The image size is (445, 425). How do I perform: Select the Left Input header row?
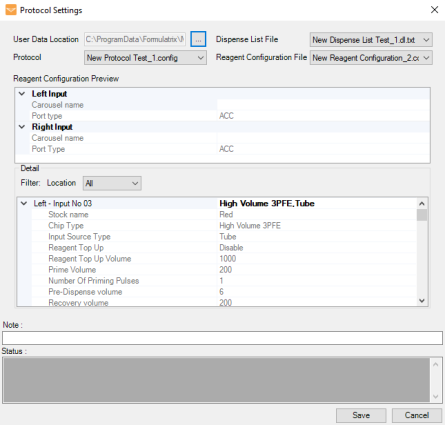pos(222,94)
